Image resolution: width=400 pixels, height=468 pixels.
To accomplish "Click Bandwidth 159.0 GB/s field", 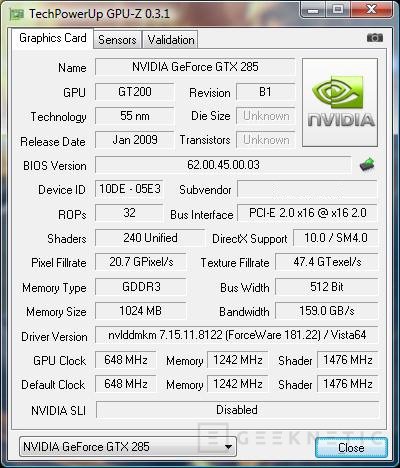I will 327,311.
